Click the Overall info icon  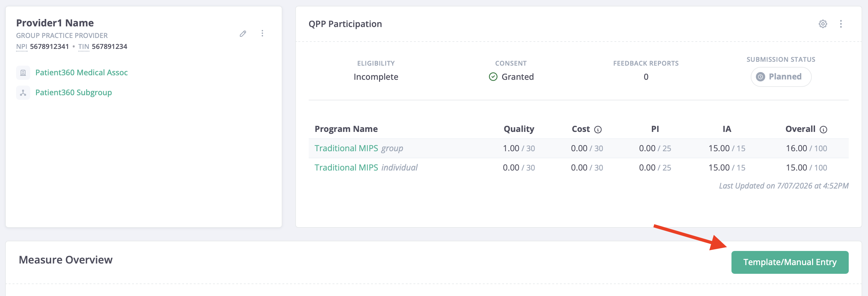coord(823,130)
